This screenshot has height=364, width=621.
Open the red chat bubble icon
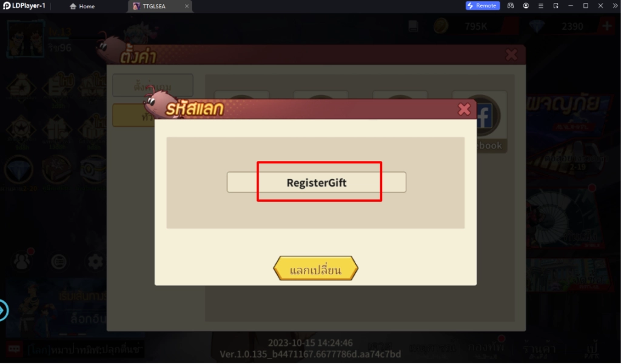14,349
